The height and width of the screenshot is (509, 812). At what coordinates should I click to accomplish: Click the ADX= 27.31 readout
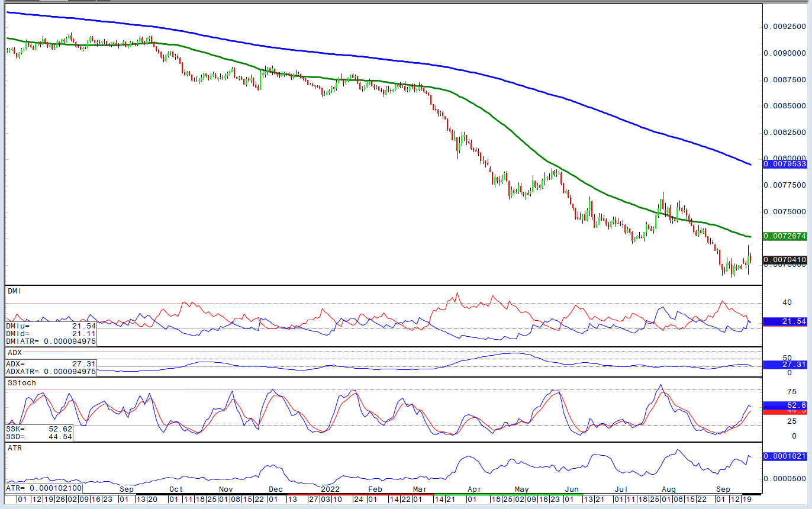[x=51, y=363]
